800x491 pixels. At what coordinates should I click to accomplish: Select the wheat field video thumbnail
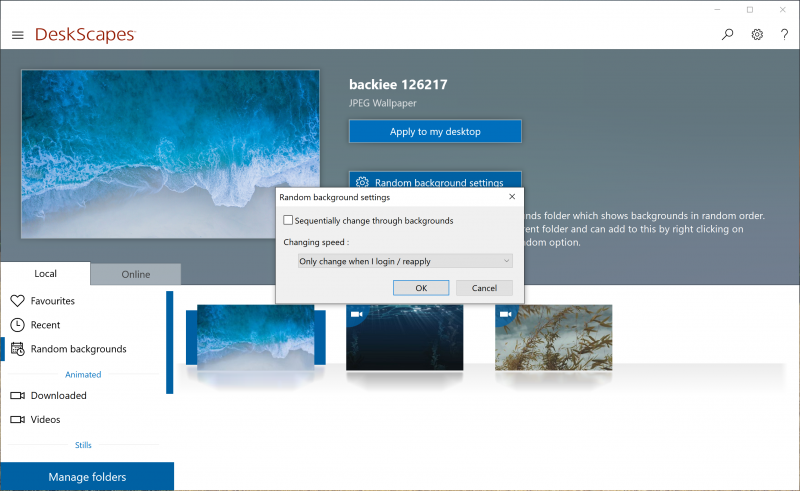(x=554, y=337)
